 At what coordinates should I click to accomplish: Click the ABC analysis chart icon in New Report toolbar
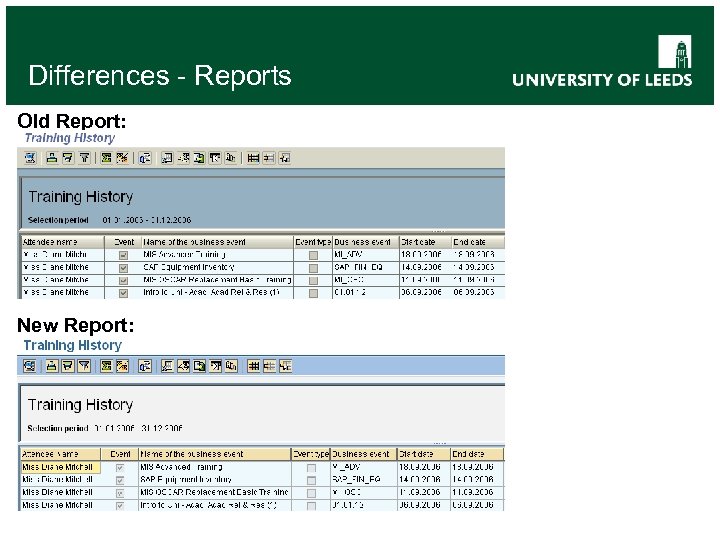pyautogui.click(x=231, y=366)
